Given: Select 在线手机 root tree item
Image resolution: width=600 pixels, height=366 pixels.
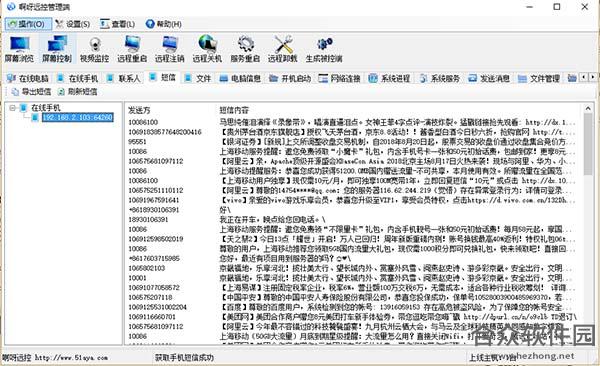Looking at the screenshot, I should 46,108.
